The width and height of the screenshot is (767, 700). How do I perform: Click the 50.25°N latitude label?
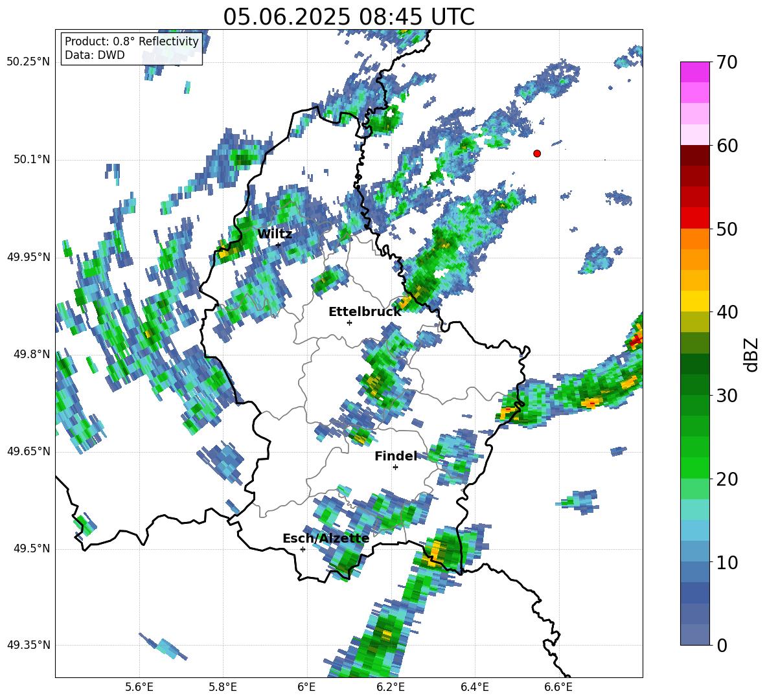29,62
